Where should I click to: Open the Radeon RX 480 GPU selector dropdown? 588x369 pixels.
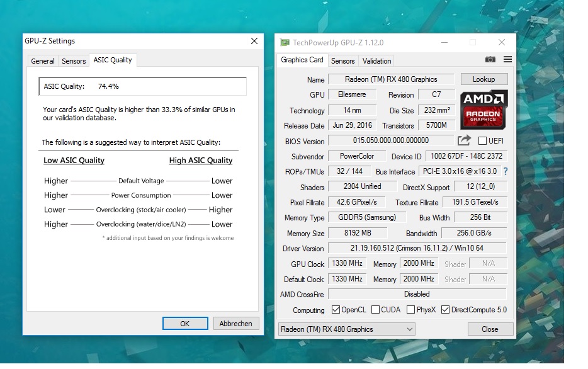click(x=346, y=329)
